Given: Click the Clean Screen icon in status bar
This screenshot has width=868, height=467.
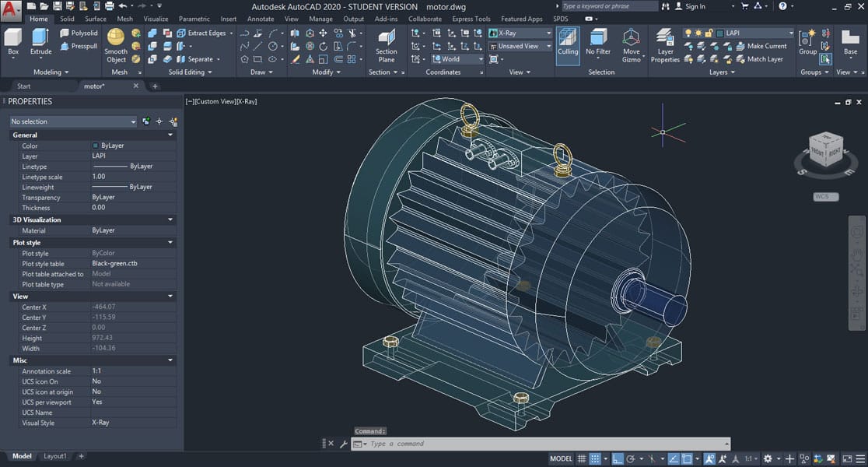Looking at the screenshot, I should pyautogui.click(x=847, y=458).
